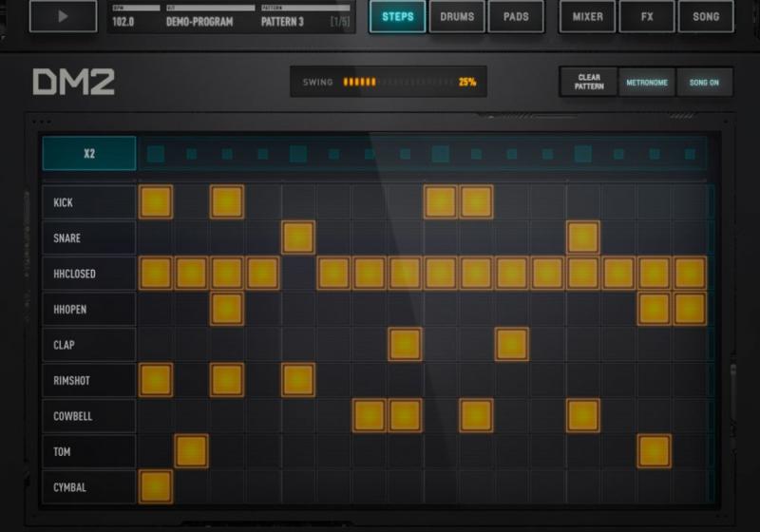The height and width of the screenshot is (532, 760).
Task: Toggle the Metronome on or off
Action: pyautogui.click(x=646, y=83)
